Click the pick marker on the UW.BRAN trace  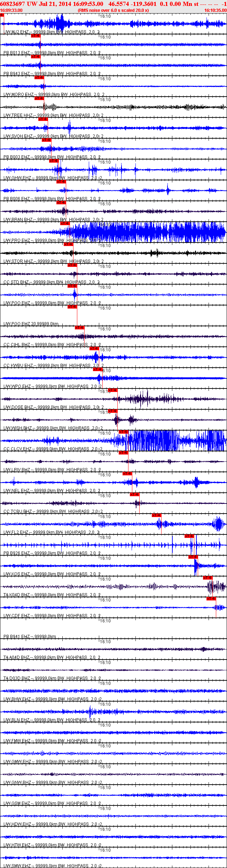61,203
